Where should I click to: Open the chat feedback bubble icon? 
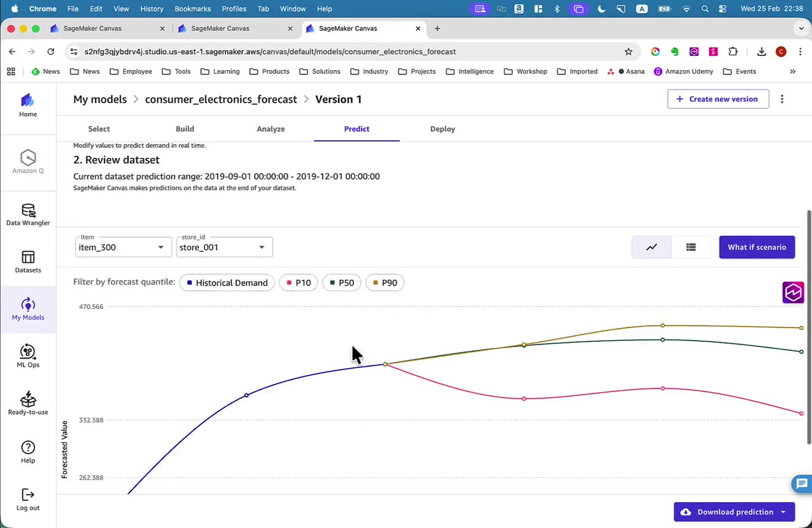802,484
